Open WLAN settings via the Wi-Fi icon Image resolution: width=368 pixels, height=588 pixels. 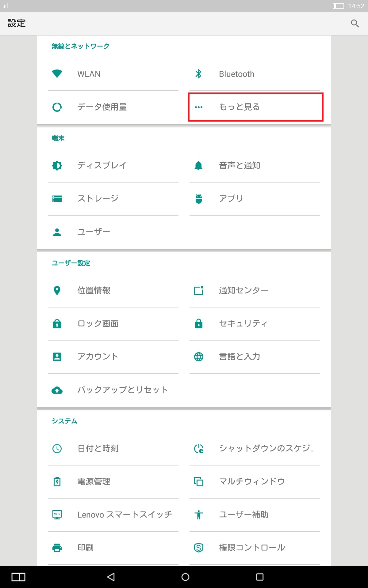tap(57, 74)
